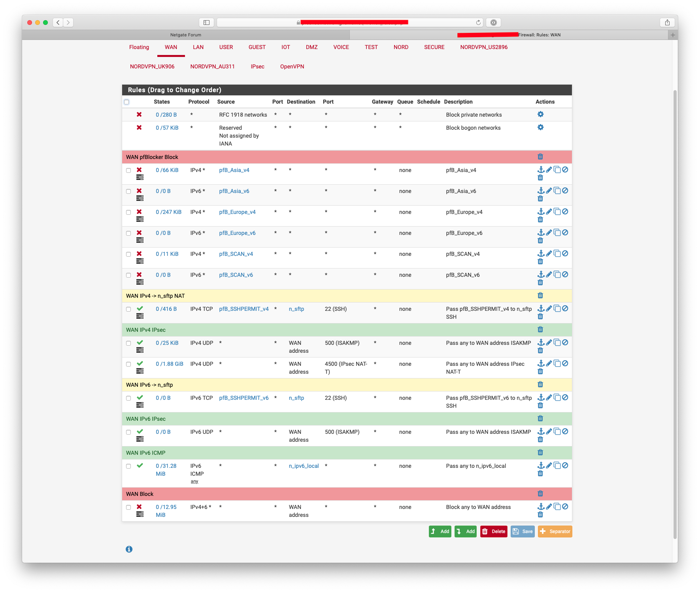The width and height of the screenshot is (700, 592).
Task: Delete the WAN IPv6 IPsec separator
Action: (540, 418)
